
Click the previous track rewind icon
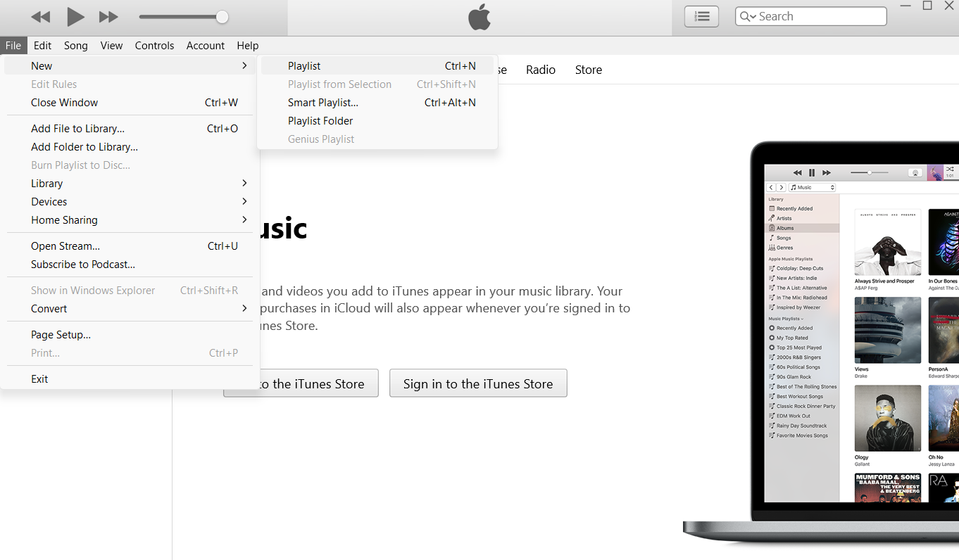pyautogui.click(x=41, y=16)
